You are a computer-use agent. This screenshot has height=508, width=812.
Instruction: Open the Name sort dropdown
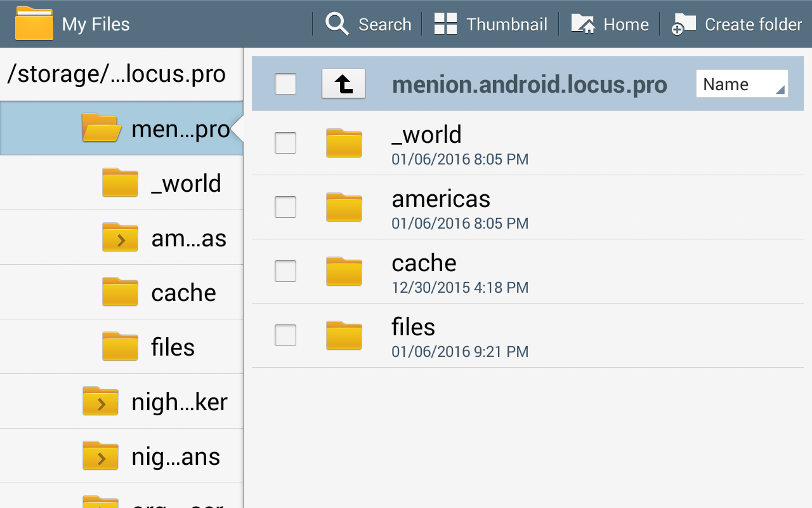[x=742, y=84]
